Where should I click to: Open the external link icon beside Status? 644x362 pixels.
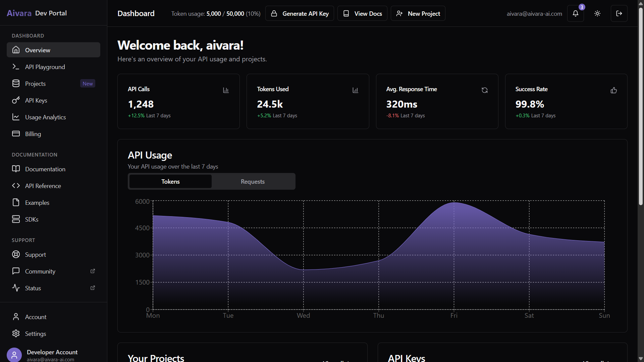pyautogui.click(x=93, y=288)
